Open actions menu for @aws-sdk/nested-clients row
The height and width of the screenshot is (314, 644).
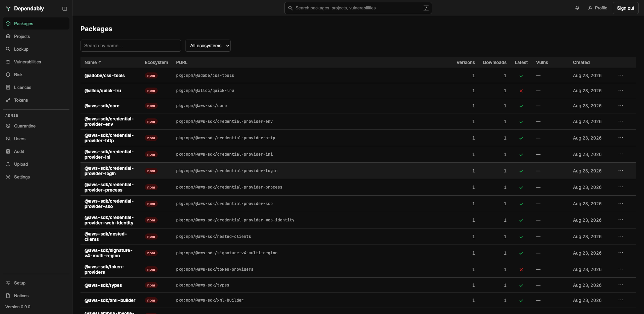tap(621, 237)
